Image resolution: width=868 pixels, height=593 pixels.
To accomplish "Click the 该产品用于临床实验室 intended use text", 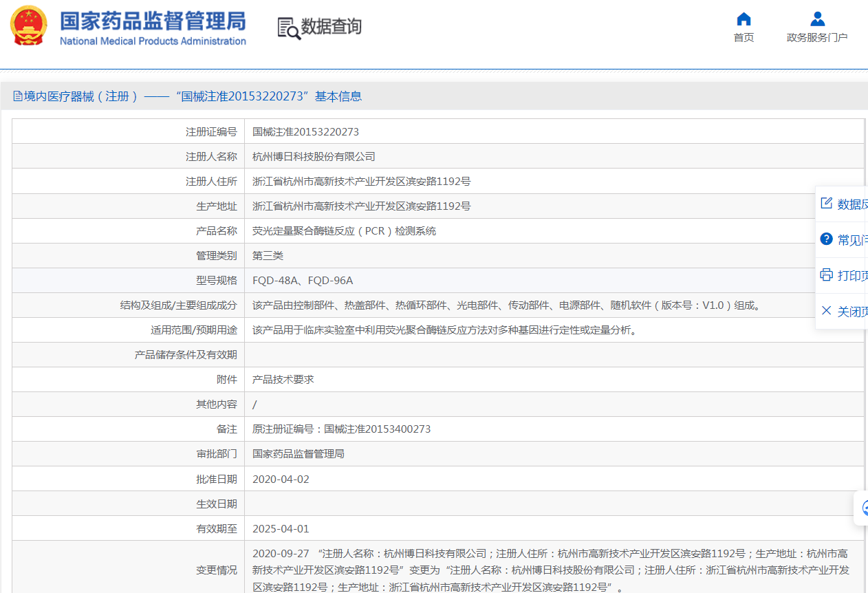I will point(446,330).
